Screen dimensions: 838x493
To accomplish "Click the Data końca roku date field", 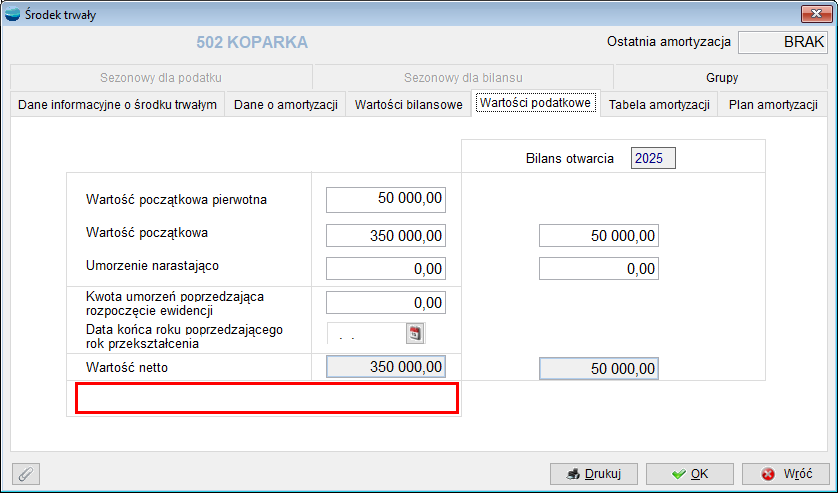I will pyautogui.click(x=367, y=333).
